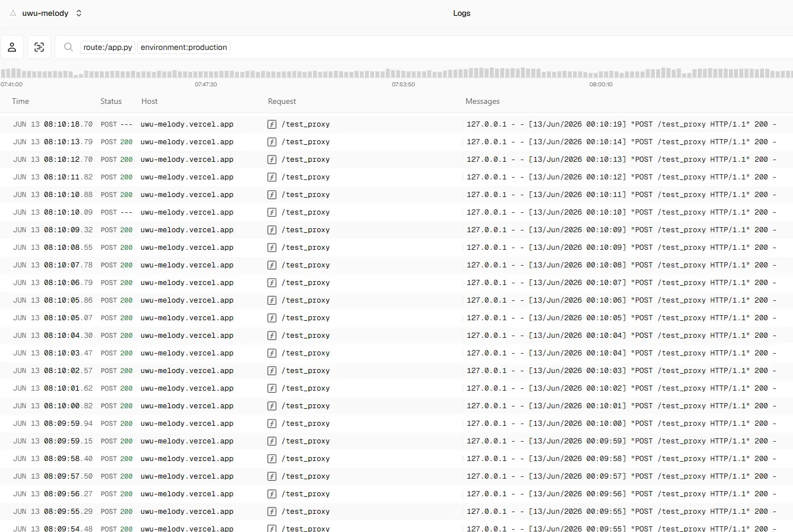Click function icon in the 08:09:59.94 row

click(x=272, y=424)
